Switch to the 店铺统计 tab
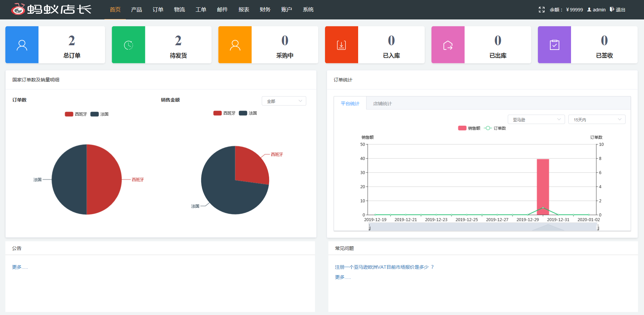The width and height of the screenshot is (644, 315). coord(382,104)
